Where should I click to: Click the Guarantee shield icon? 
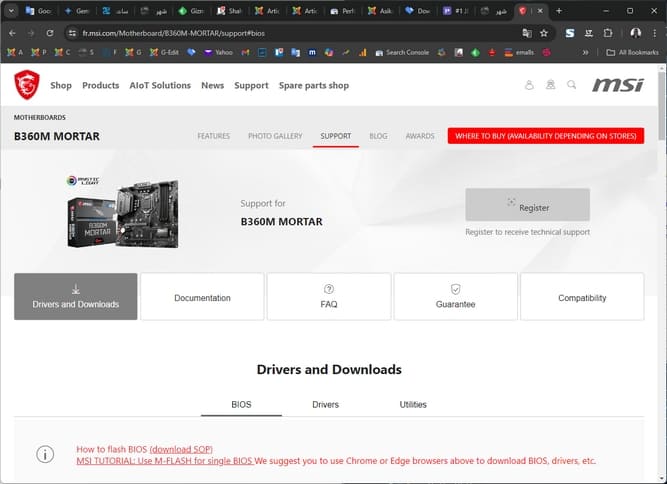coord(455,289)
